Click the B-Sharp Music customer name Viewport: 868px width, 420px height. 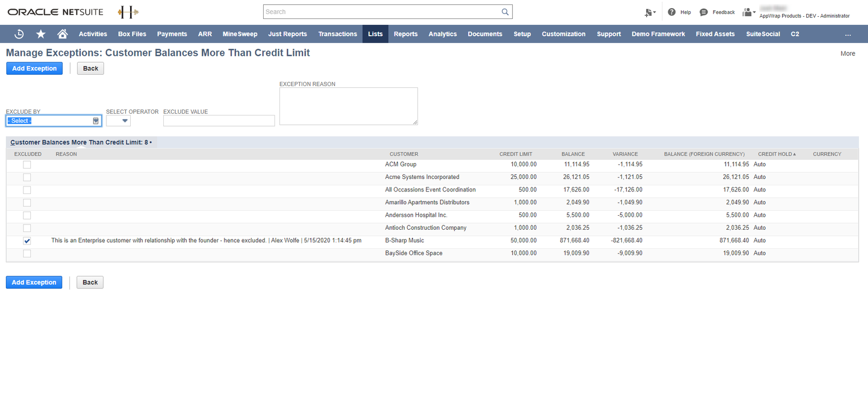click(x=405, y=241)
